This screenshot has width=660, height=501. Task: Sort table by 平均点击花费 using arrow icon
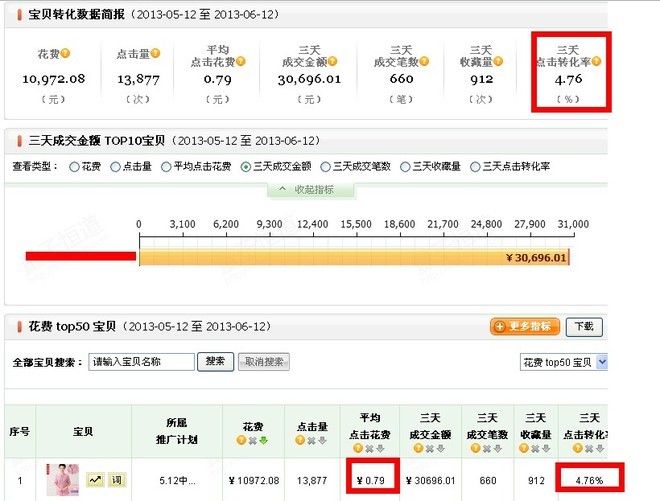click(x=380, y=449)
